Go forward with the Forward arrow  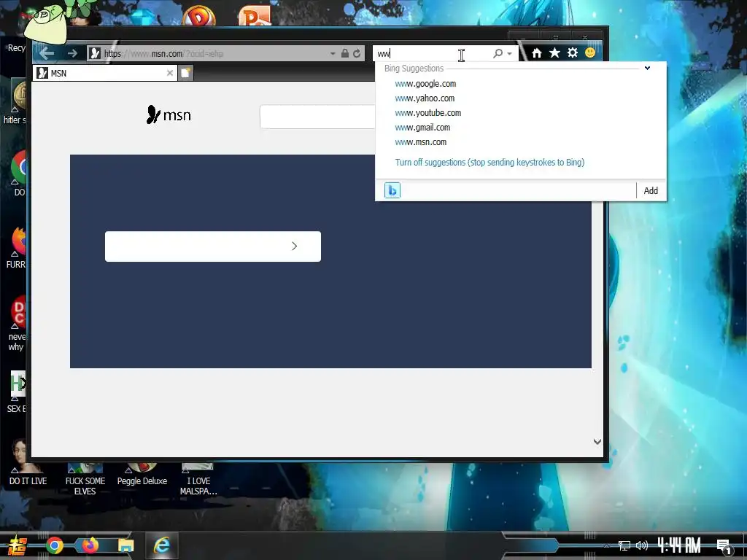pos(72,53)
